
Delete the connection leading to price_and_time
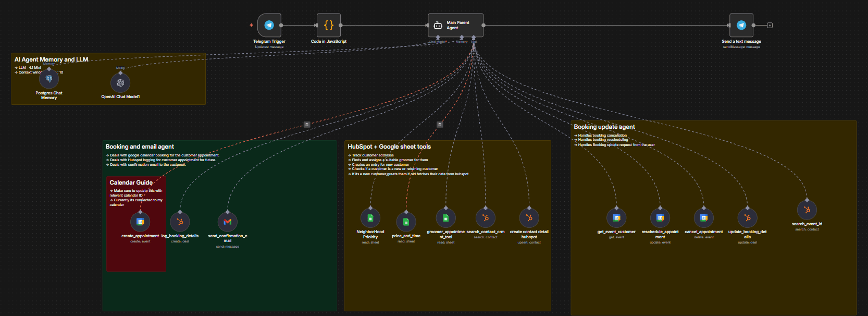coord(440,125)
